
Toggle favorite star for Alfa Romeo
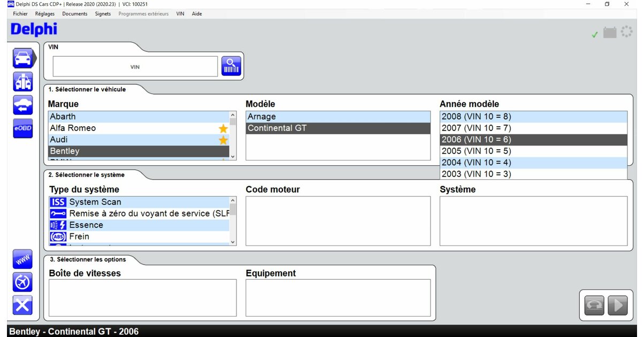tap(223, 128)
